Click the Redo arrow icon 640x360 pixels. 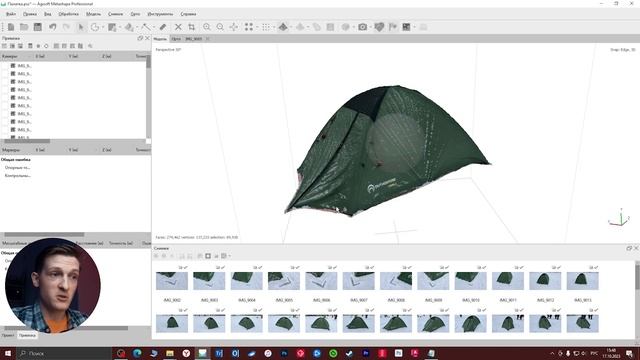(x=66, y=27)
